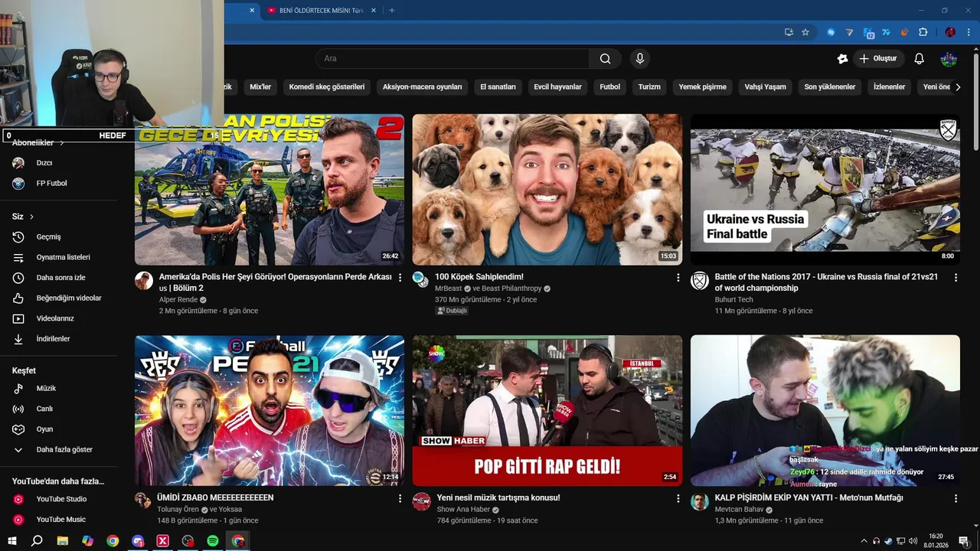The width and height of the screenshot is (980, 551).
Task: Select the Futbol chip
Action: (610, 87)
